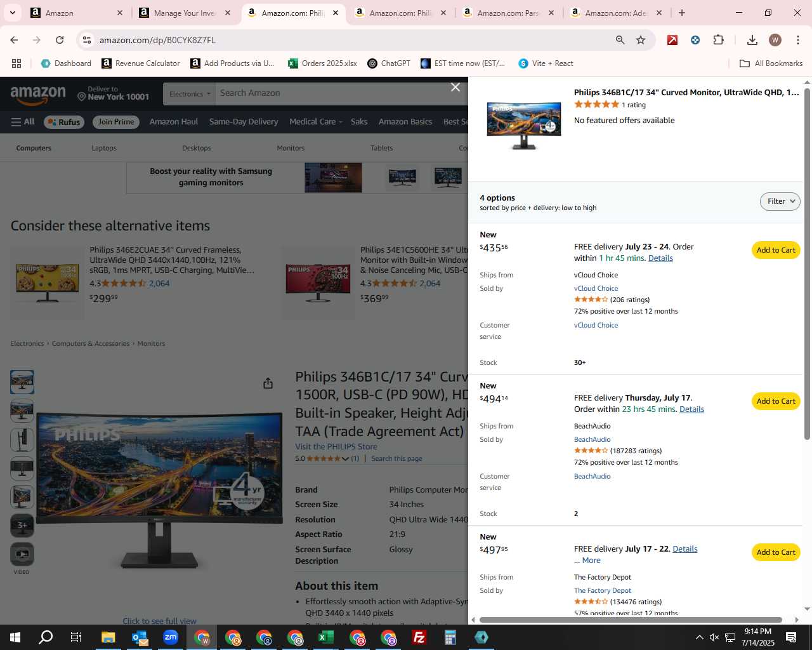Close the Manage Your Inventory tab
This screenshot has width=812, height=650.
coord(228,13)
